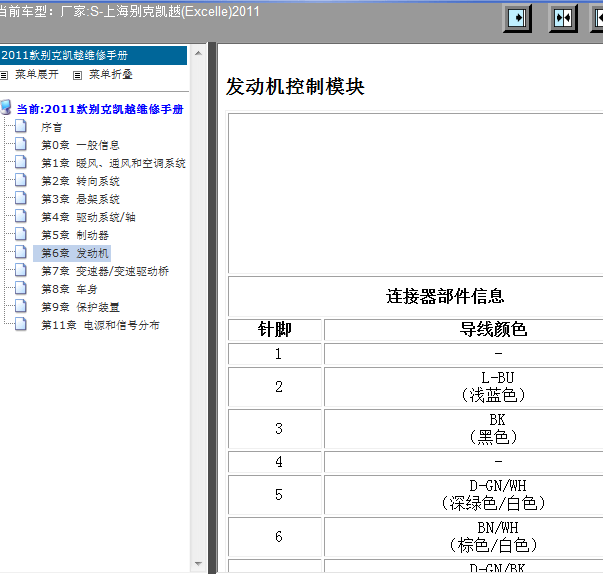Click the page icon next to 第8章
Viewport: 603px width, 574px height.
(x=21, y=288)
